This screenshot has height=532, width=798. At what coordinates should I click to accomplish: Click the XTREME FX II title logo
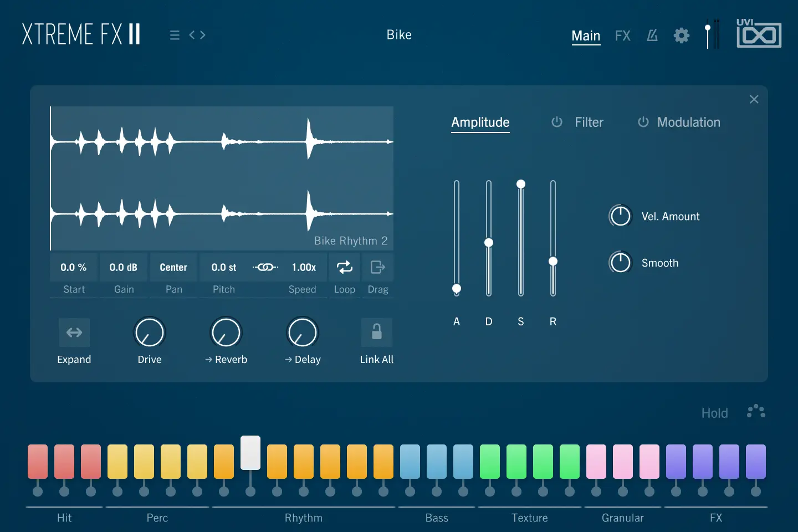(81, 34)
